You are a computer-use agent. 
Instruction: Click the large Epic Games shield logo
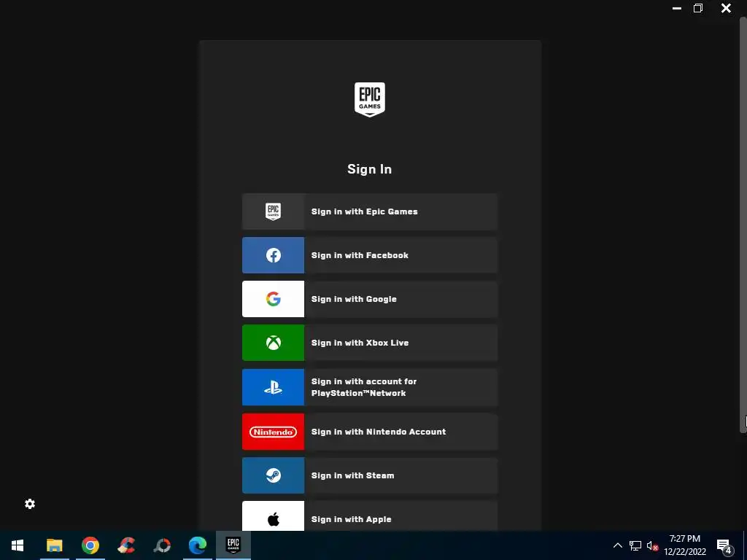tap(370, 99)
